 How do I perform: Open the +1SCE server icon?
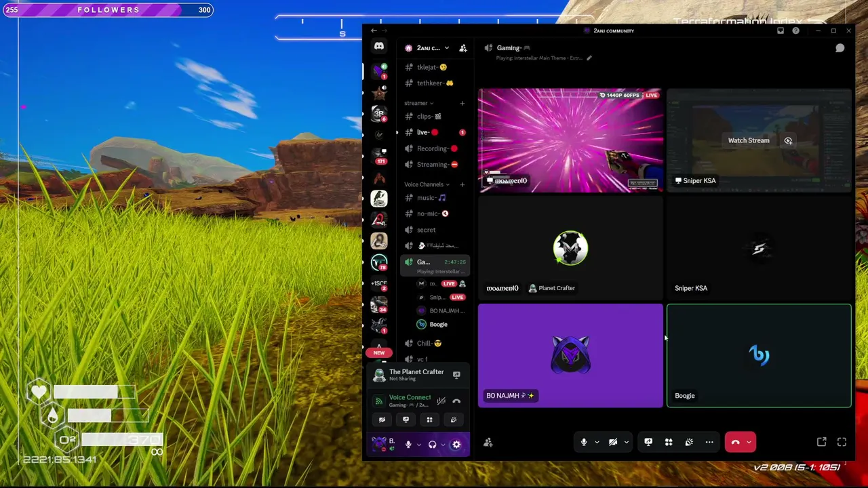tap(379, 284)
